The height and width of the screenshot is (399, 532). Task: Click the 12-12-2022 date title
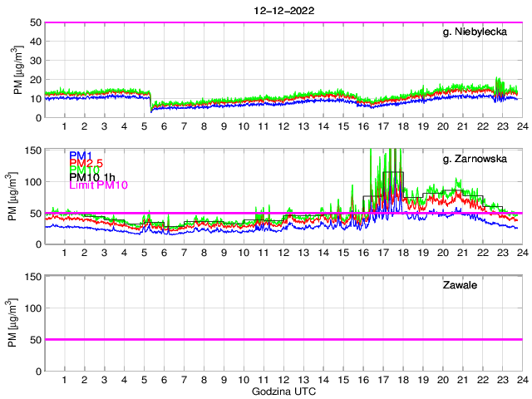(x=283, y=10)
